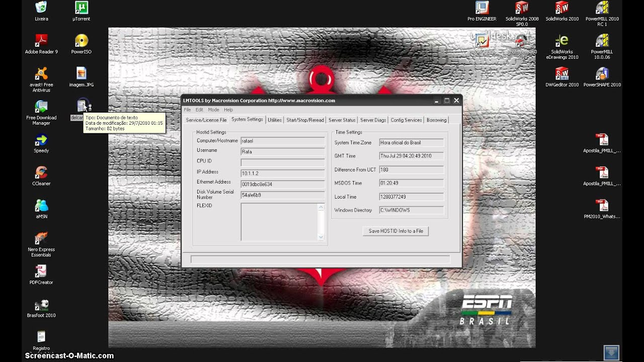Click Save HOSTID Info to a File
Screen dimensions: 644x362
tap(395, 231)
